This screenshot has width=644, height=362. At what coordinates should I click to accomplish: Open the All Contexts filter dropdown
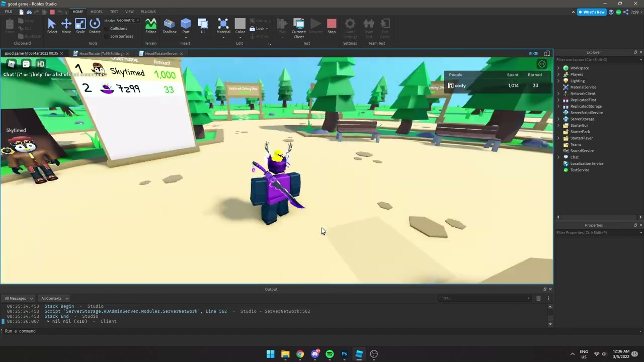pyautogui.click(x=54, y=298)
